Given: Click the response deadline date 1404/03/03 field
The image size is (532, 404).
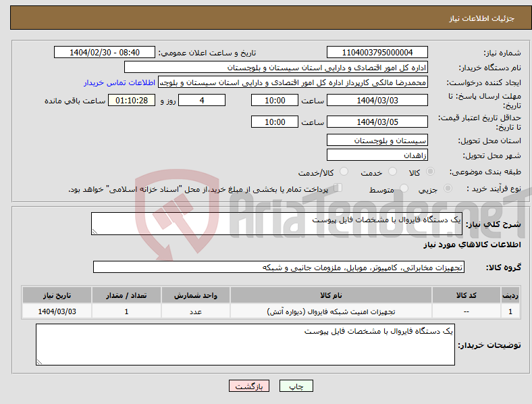Looking at the screenshot, I should point(377,100).
